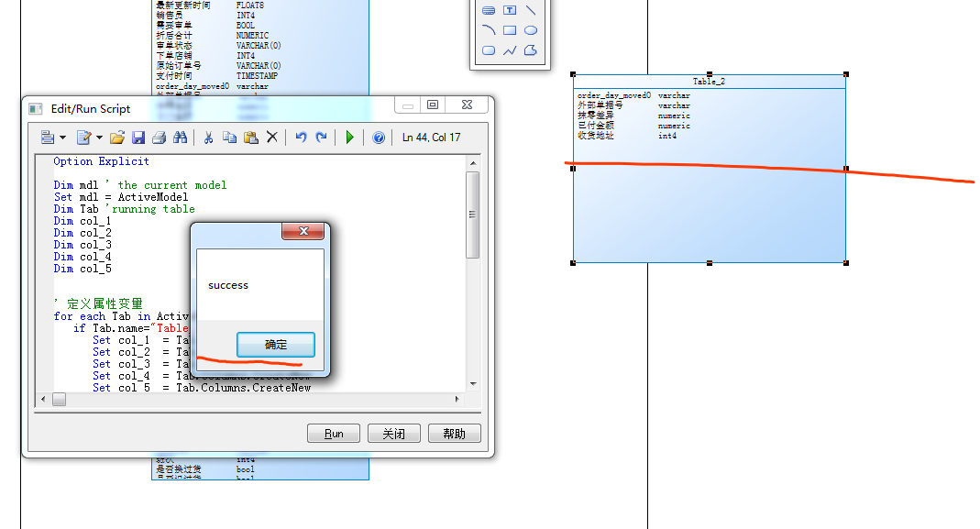Cut selected text with the scissors icon

[x=208, y=138]
